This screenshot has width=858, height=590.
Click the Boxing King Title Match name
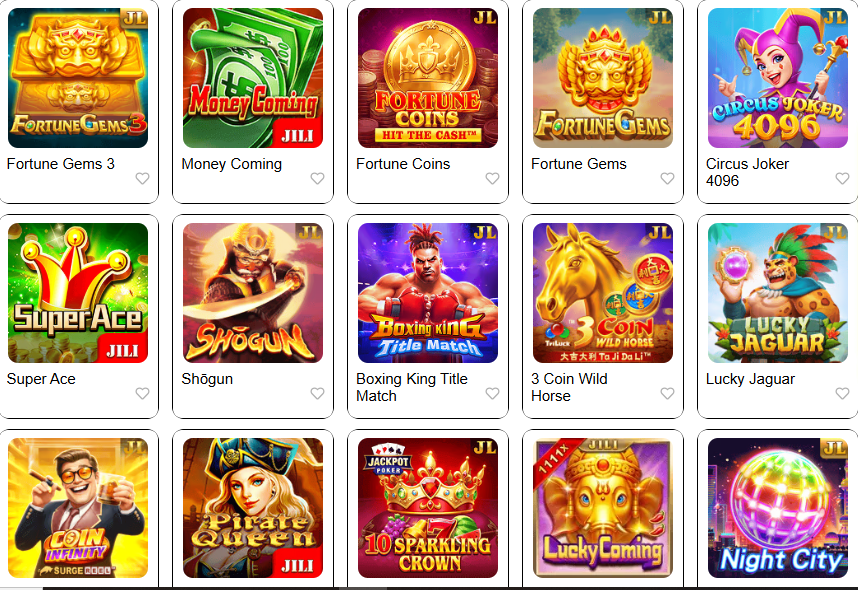coord(411,387)
